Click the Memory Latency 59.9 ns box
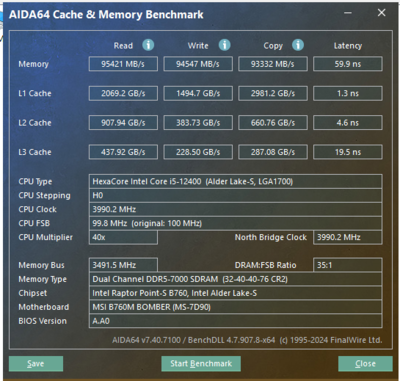400x381 pixels. click(x=348, y=64)
